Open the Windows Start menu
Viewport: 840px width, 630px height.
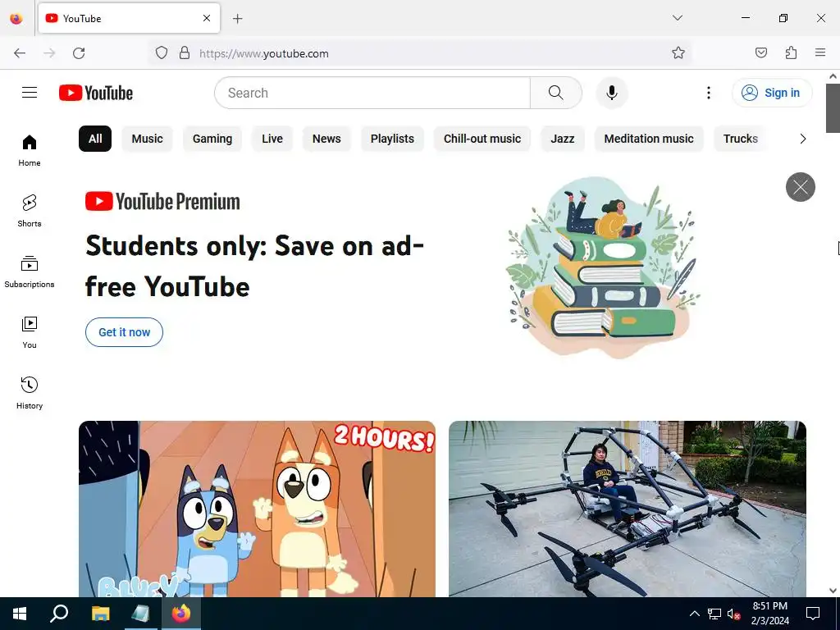[x=20, y=614]
